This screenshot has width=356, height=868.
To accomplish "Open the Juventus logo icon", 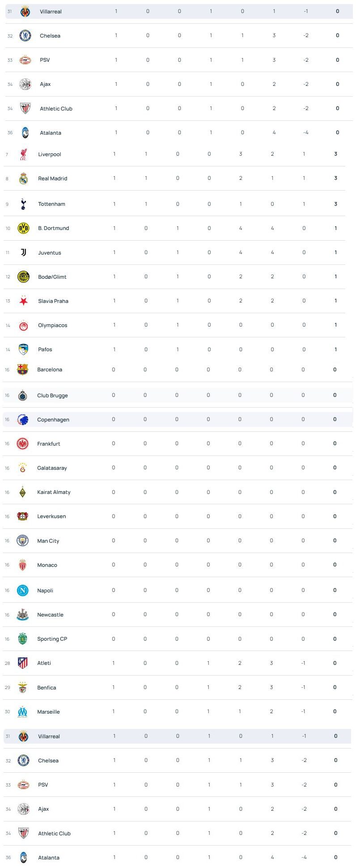I will pos(23,253).
